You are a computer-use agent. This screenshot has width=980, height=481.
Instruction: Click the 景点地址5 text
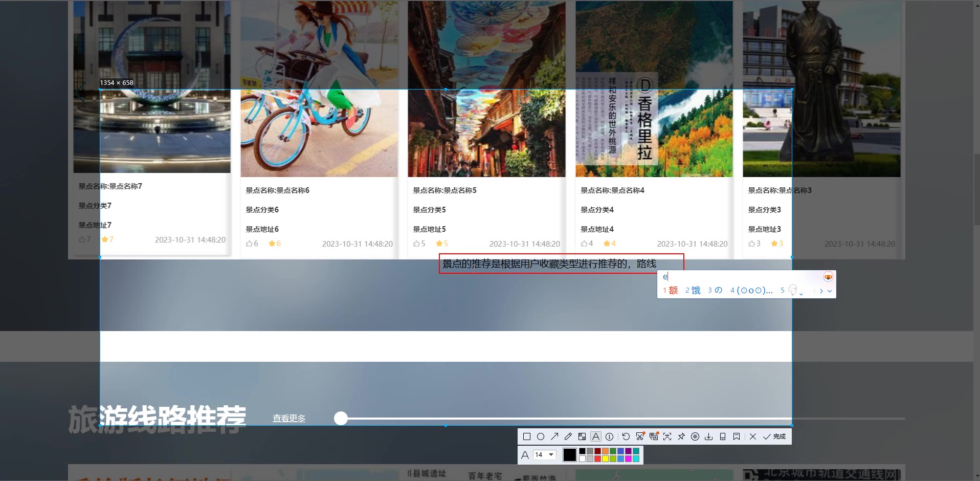pos(429,229)
